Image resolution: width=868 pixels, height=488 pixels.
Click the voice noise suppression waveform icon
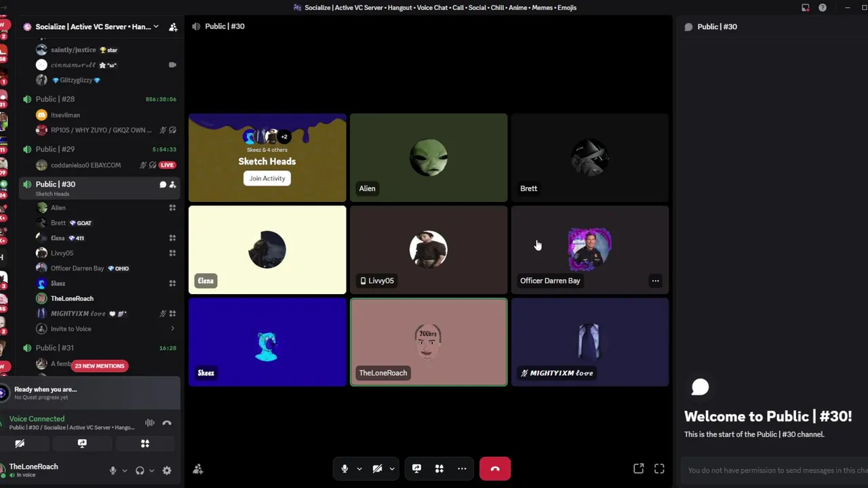(150, 423)
